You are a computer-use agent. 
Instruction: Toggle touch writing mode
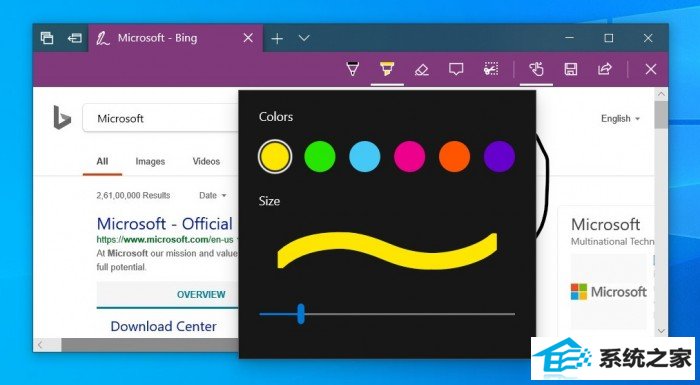coord(536,69)
